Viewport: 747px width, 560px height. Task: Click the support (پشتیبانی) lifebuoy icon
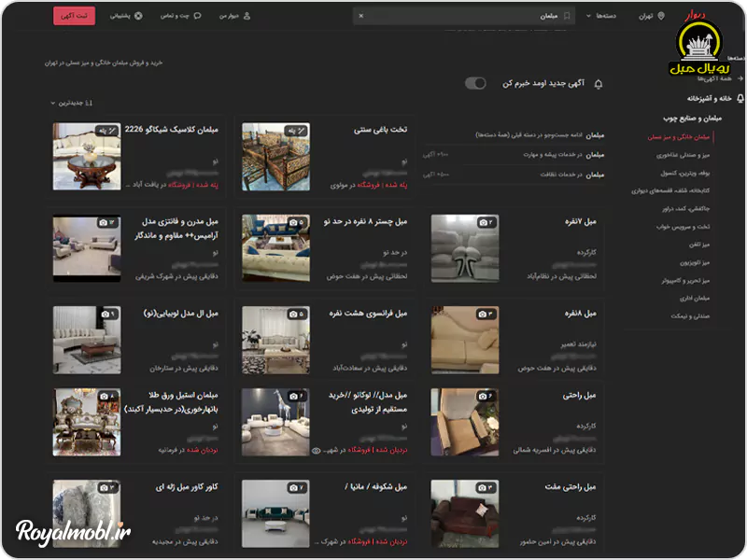[138, 16]
